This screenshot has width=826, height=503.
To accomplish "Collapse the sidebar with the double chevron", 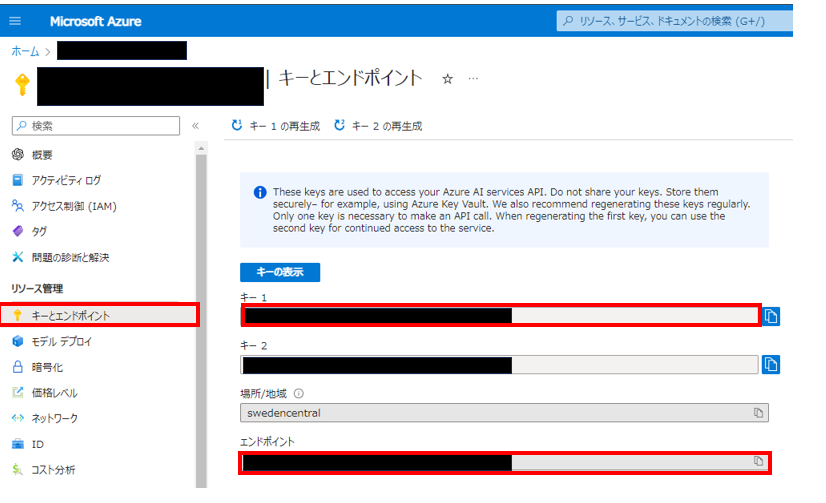I will tap(195, 125).
